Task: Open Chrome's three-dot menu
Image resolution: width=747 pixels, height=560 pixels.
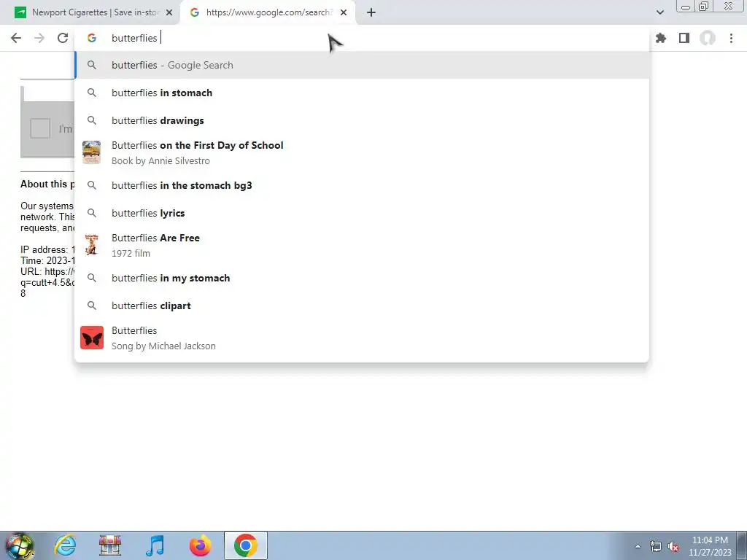Action: [731, 38]
